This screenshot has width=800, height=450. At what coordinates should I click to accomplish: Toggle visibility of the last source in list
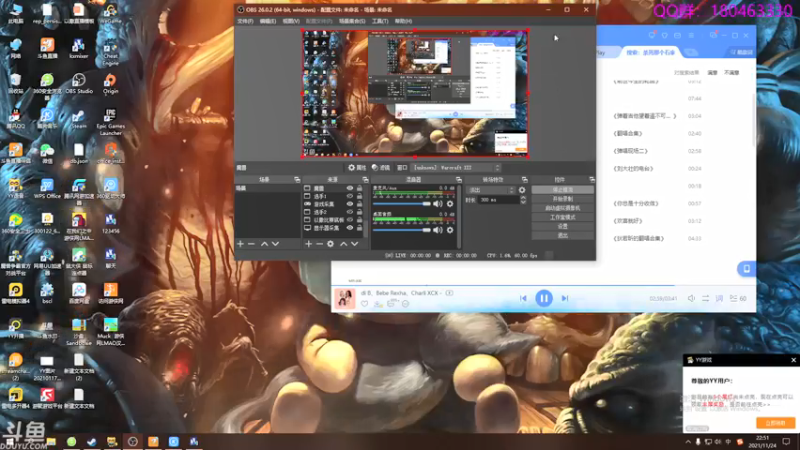[350, 229]
